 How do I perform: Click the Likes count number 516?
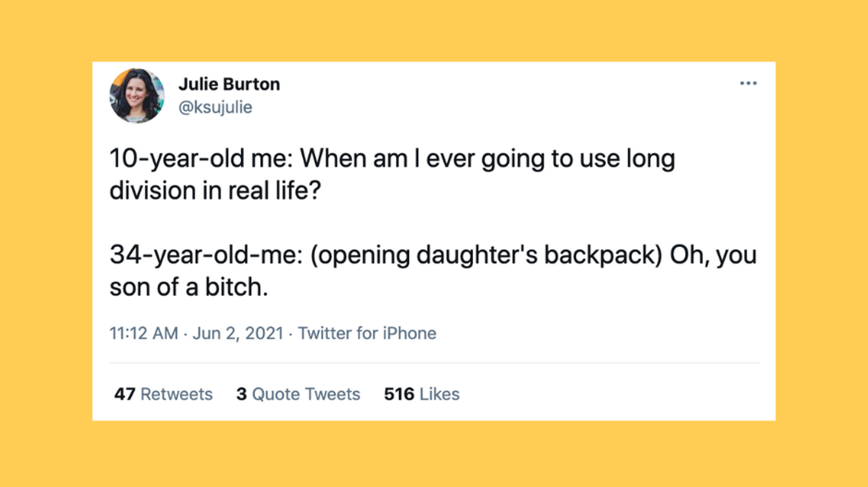pyautogui.click(x=397, y=394)
